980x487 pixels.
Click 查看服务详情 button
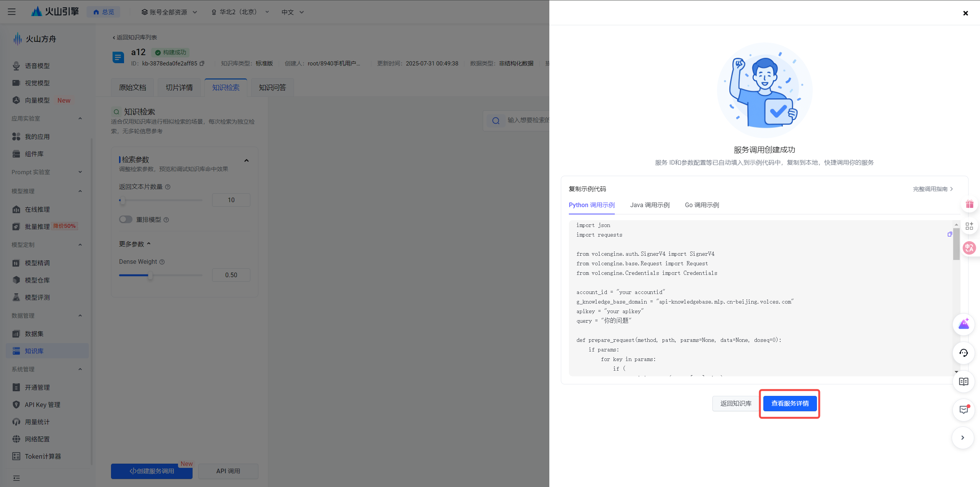click(790, 404)
